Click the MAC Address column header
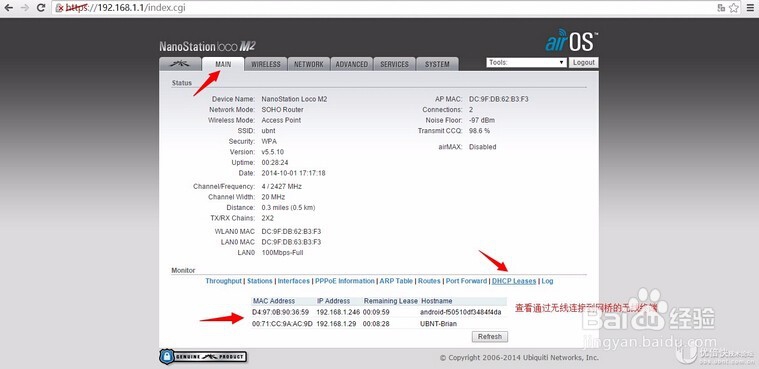 274,301
